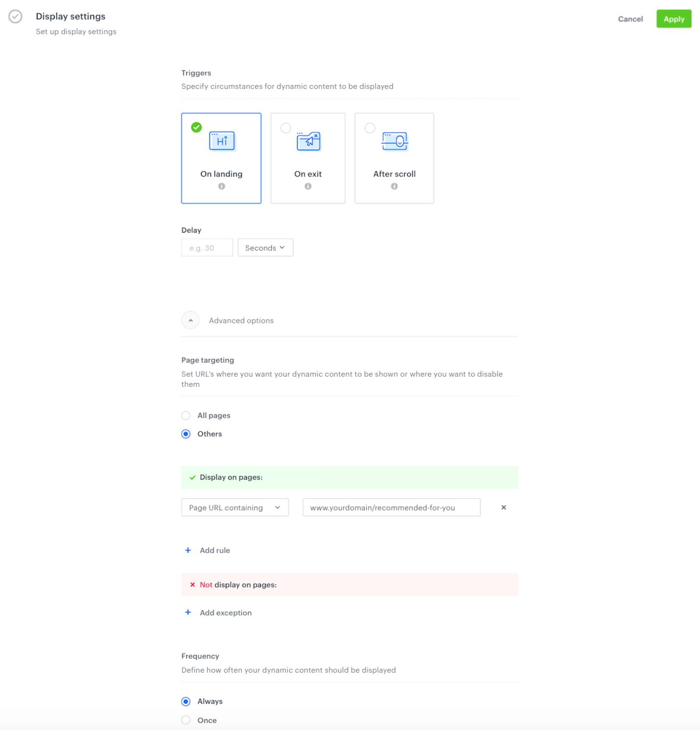Screen dimensions: 700x730
Task: Select the Always frequency option
Action: click(185, 701)
